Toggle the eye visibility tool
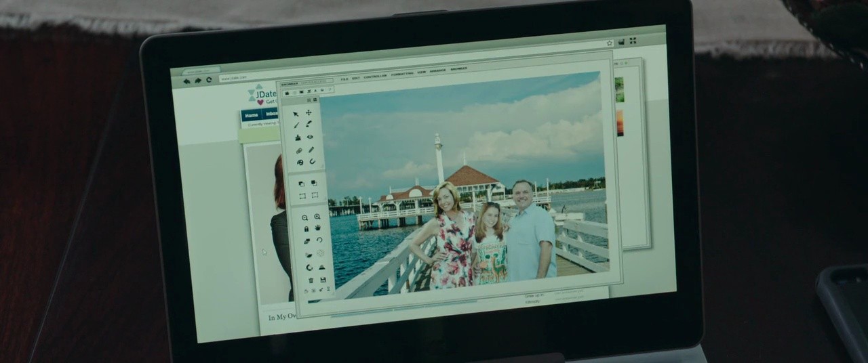The height and width of the screenshot is (363, 868). [x=310, y=137]
